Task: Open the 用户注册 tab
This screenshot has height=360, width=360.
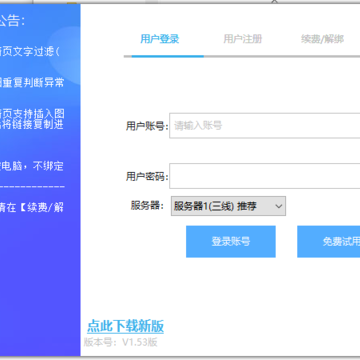Action: 243,39
